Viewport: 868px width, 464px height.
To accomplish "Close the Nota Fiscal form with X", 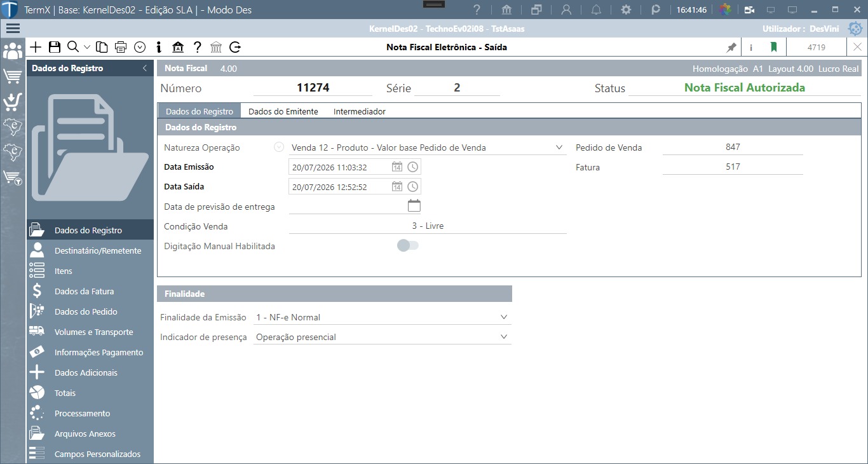I will click(x=857, y=47).
